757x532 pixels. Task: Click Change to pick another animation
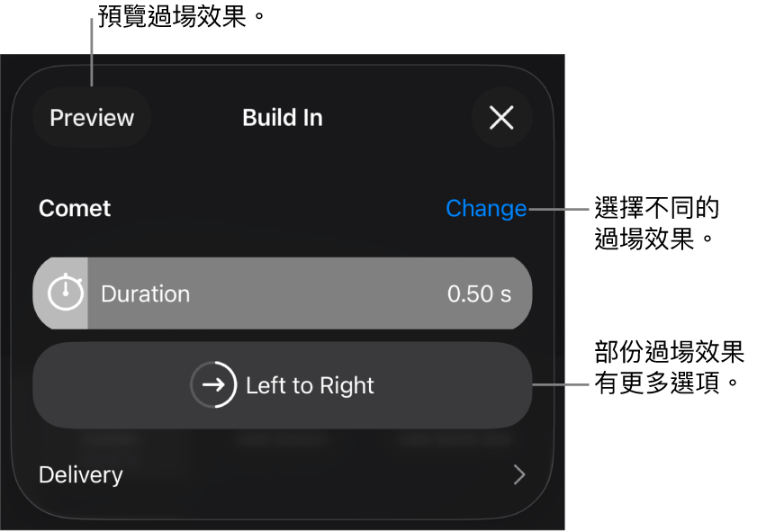point(486,209)
